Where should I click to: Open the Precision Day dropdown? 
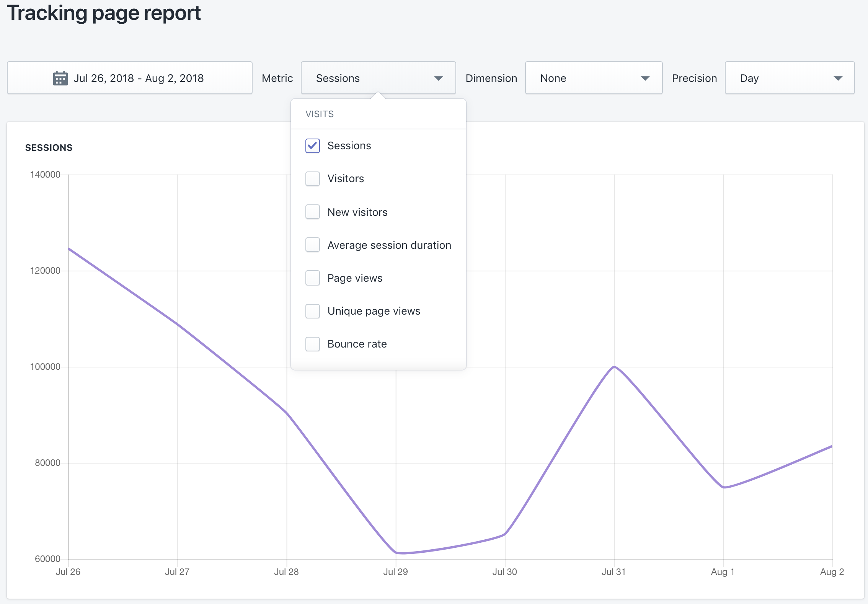click(x=781, y=78)
